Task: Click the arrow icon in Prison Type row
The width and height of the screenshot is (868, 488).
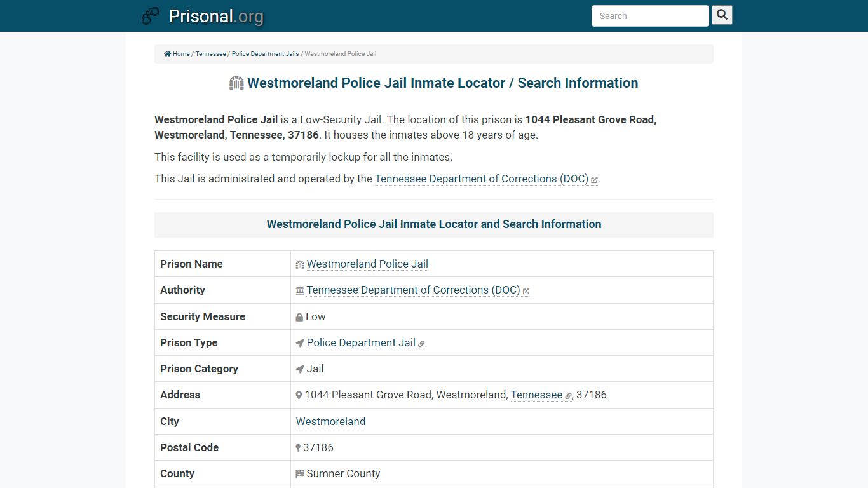Action: click(300, 343)
